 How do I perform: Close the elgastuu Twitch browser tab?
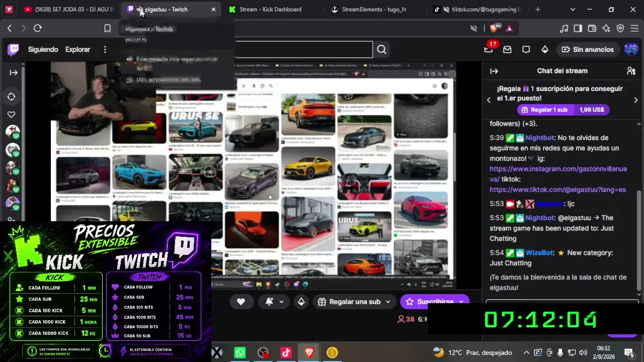pyautogui.click(x=213, y=10)
